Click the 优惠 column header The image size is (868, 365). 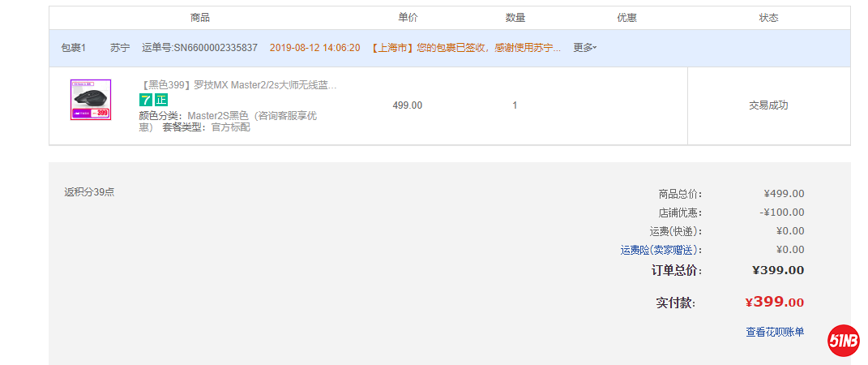coord(626,18)
